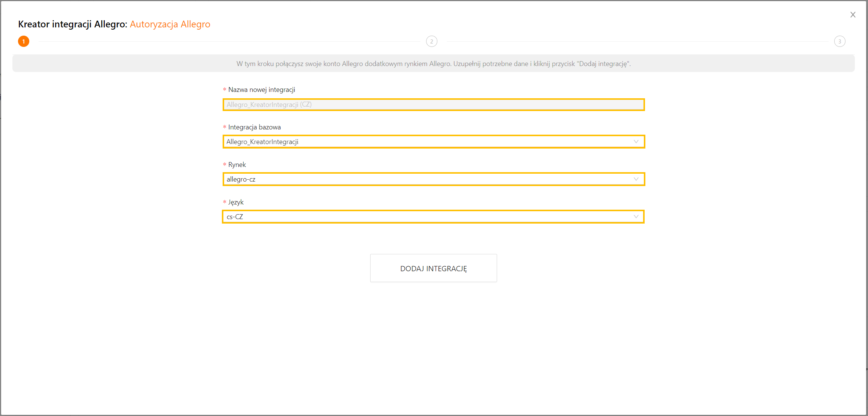
Task: Click the Rynek field label
Action: coord(237,165)
